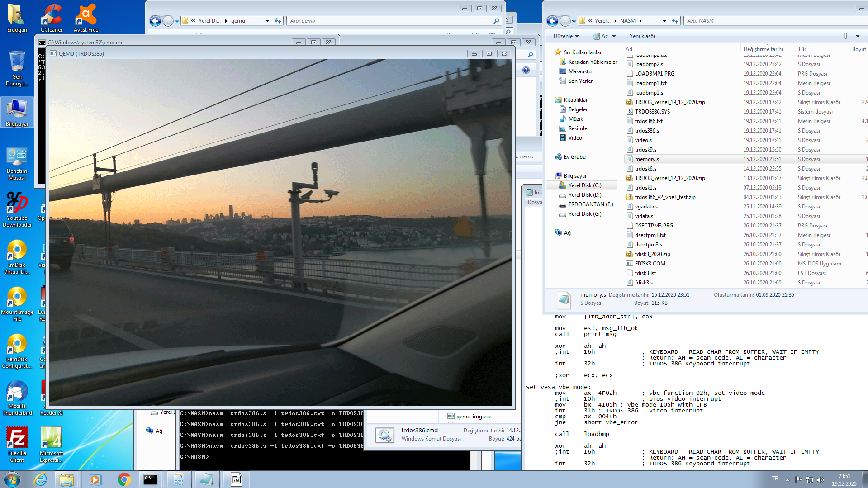Expand the arrow beside the Aç button

[x=614, y=36]
